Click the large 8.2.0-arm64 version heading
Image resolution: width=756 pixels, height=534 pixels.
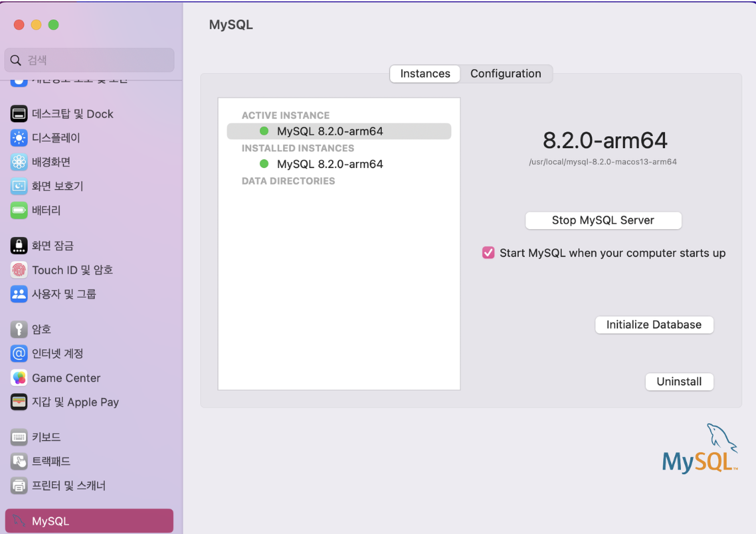click(x=605, y=141)
